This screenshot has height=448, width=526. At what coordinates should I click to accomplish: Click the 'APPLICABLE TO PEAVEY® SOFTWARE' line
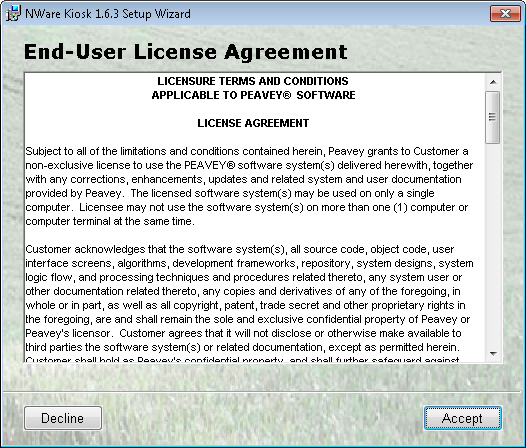click(253, 95)
